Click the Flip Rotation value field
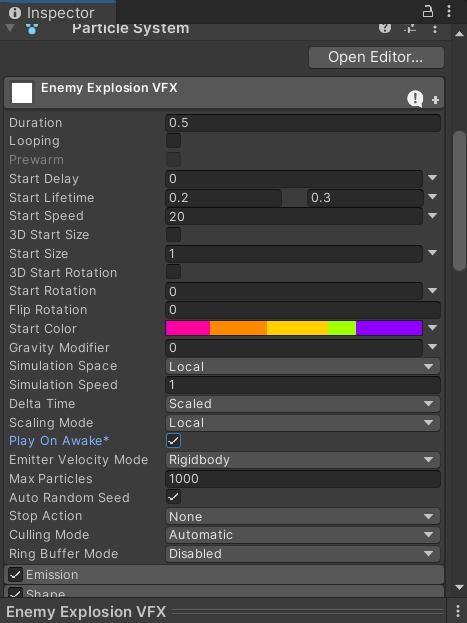467x623 pixels. [303, 310]
